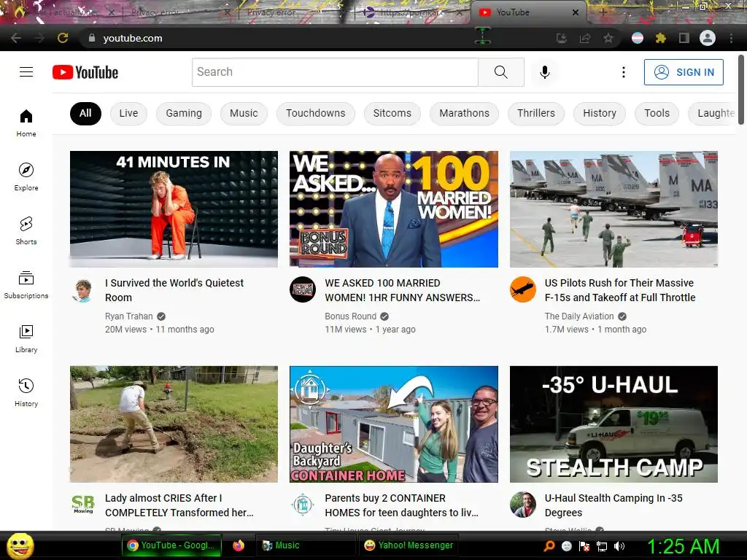Open F-15 pilots video thumbnail
Image resolution: width=747 pixels, height=560 pixels.
(614, 209)
